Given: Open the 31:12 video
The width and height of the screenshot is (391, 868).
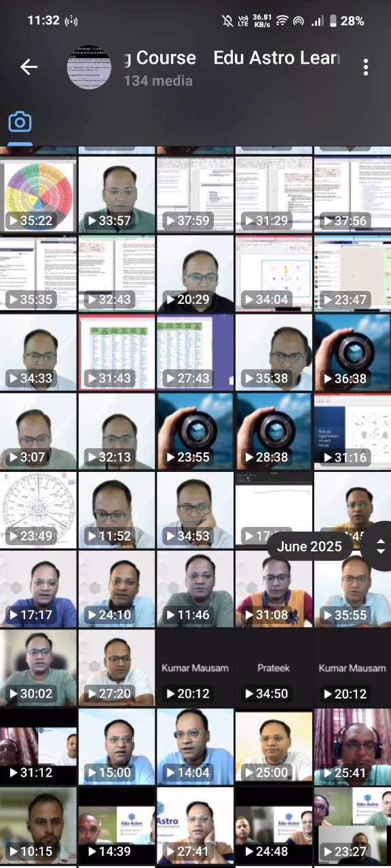Looking at the screenshot, I should (38, 746).
